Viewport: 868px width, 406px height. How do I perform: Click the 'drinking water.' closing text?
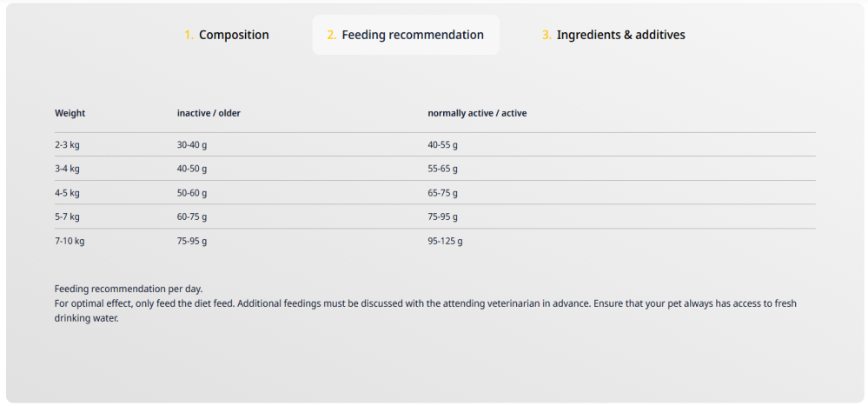[86, 318]
